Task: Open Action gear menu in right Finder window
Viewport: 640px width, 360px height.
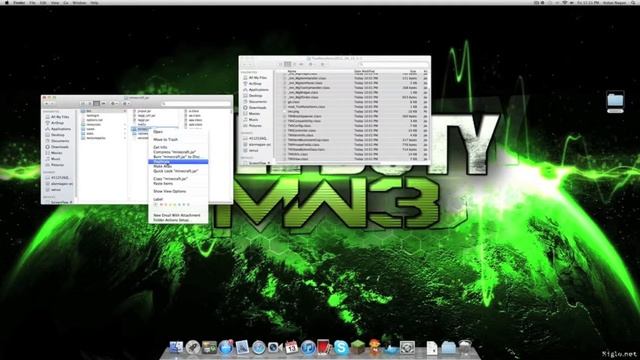Action: pos(311,64)
